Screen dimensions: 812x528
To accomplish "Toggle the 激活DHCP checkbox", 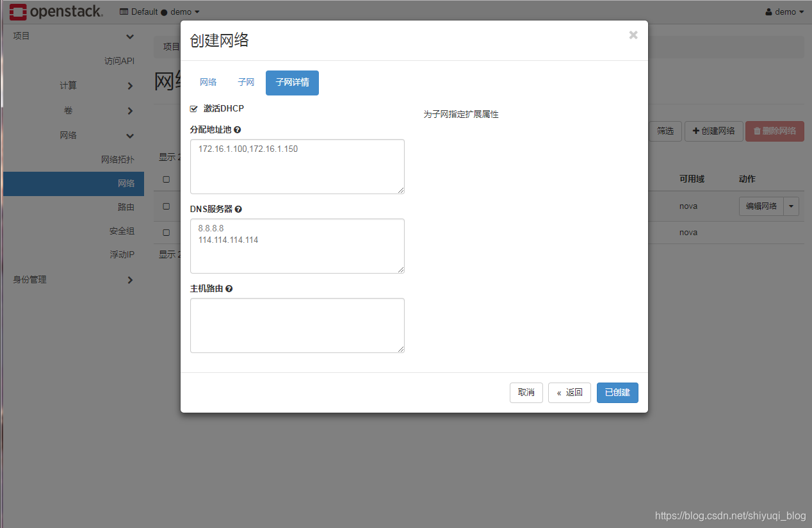I will (194, 109).
